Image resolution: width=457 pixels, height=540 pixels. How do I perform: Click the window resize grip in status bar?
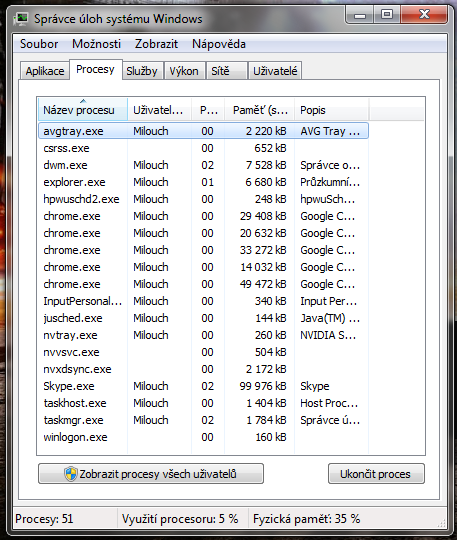point(442,523)
